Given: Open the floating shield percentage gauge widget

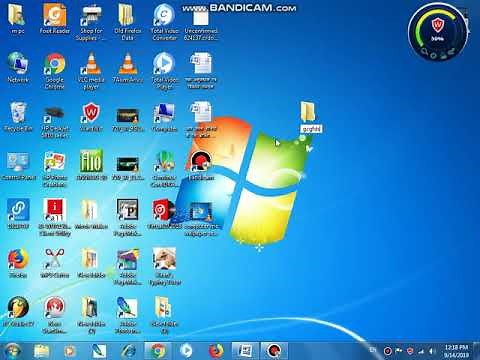Looking at the screenshot, I should coord(438,32).
